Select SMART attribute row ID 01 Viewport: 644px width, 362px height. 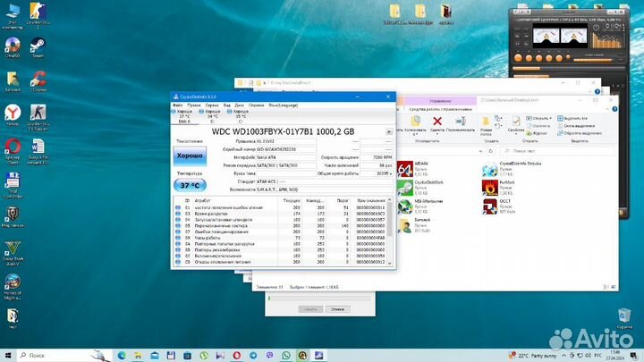pos(281,207)
